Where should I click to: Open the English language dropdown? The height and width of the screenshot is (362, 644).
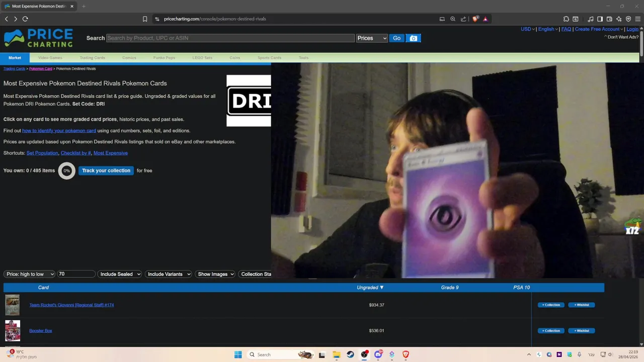pyautogui.click(x=547, y=29)
